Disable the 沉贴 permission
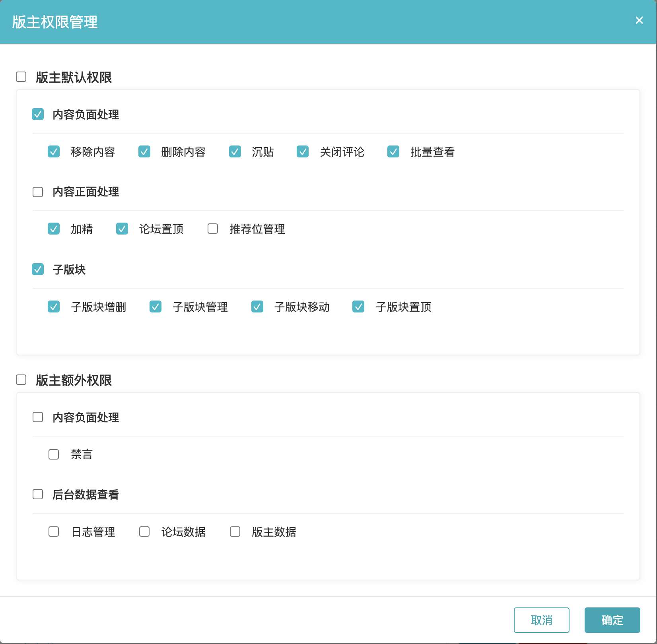Image resolution: width=657 pixels, height=644 pixels. [235, 151]
